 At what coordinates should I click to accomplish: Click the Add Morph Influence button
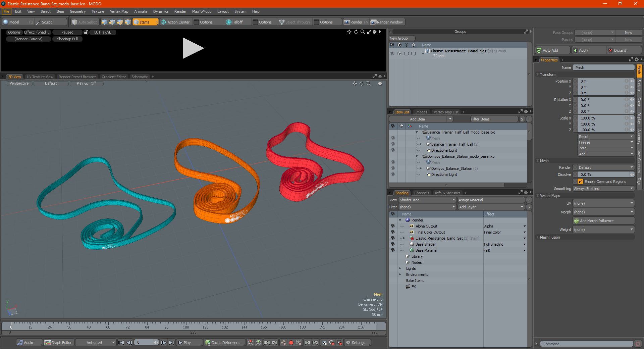(603, 221)
